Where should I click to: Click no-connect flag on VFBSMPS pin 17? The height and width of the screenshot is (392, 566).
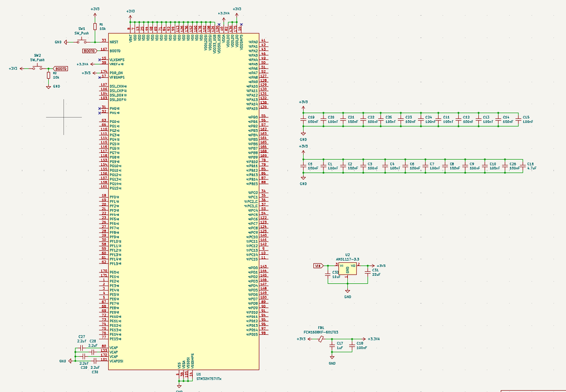pos(99,77)
